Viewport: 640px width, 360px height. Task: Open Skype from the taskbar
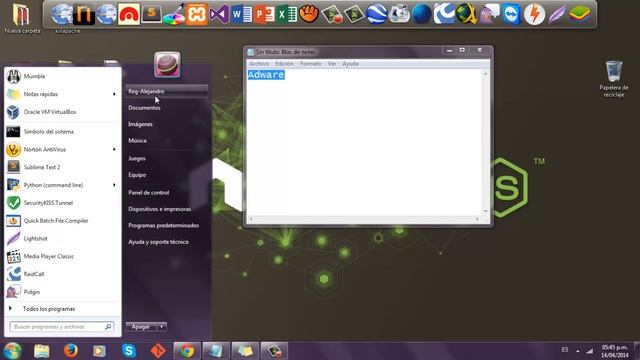(x=129, y=351)
